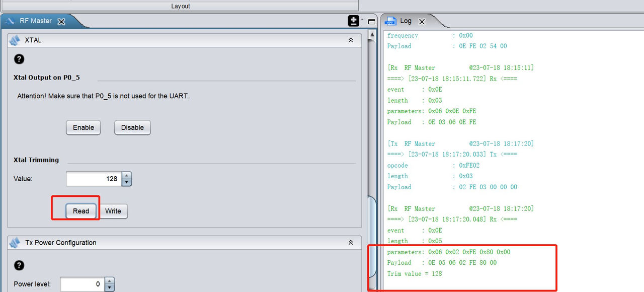
Task: Switch to the RF Master tab
Action: [x=36, y=21]
